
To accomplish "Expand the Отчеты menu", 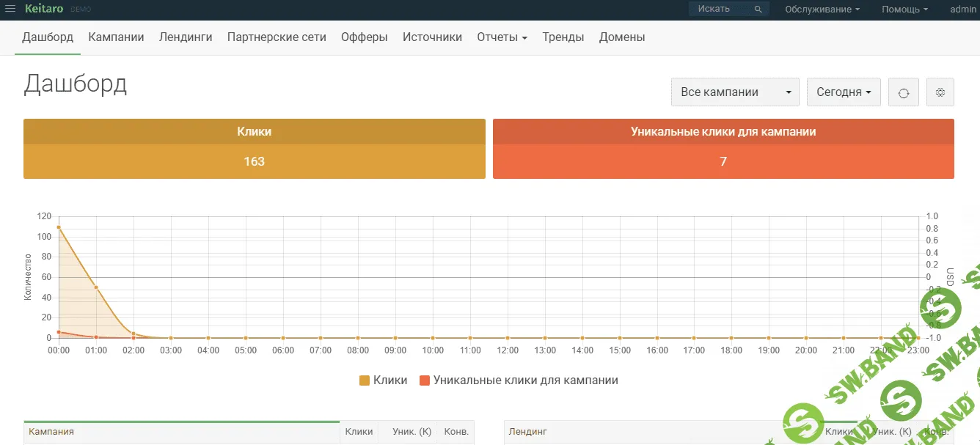I will (502, 37).
